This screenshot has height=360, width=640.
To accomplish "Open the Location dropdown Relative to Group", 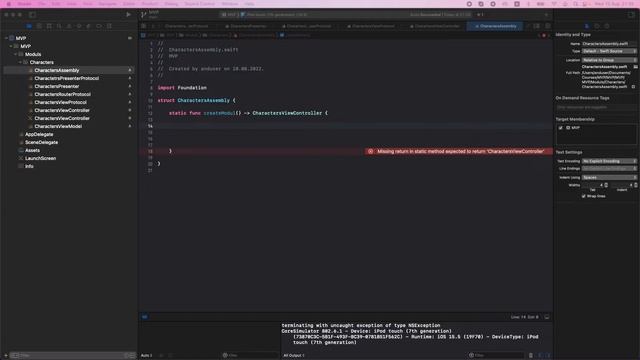I will tap(609, 60).
